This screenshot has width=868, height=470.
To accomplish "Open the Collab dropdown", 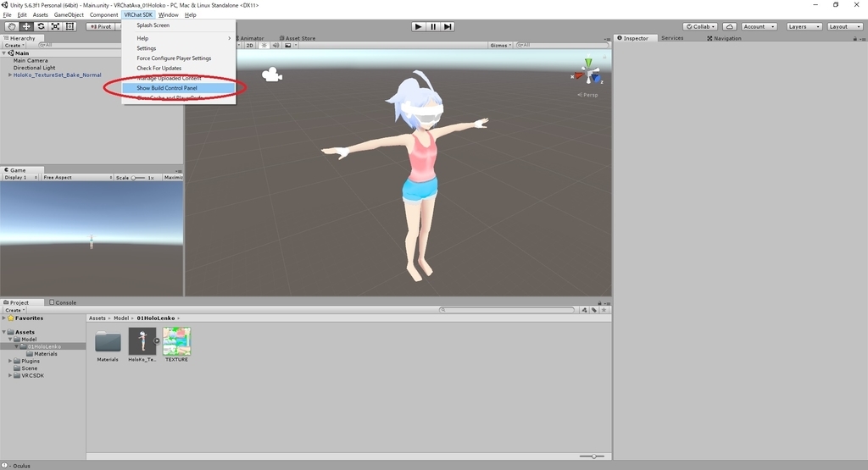I will pos(700,26).
